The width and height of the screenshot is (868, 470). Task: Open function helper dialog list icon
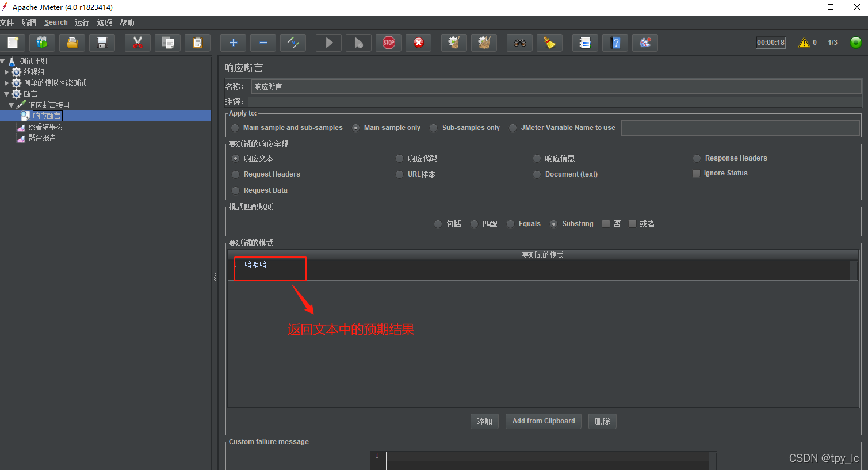coord(585,43)
